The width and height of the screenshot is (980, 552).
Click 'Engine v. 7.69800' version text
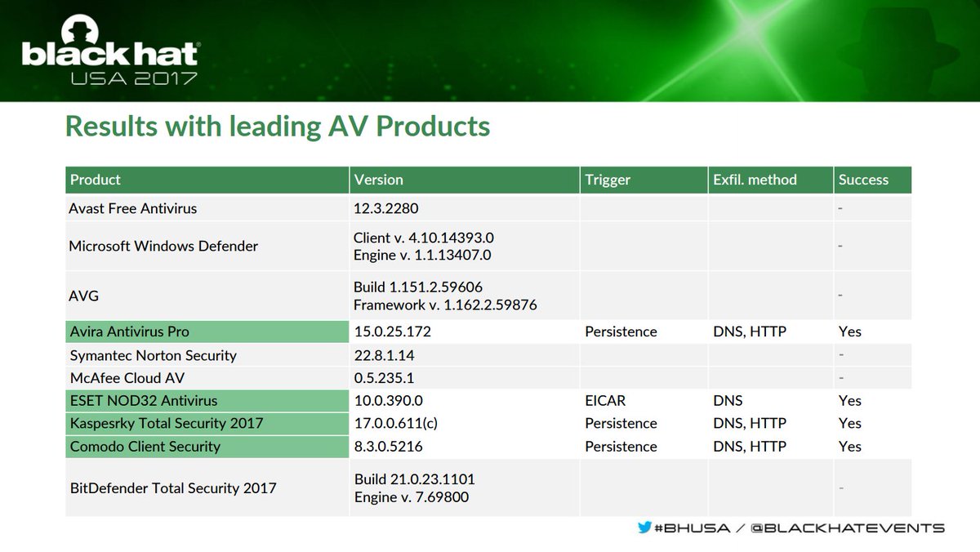411,496
